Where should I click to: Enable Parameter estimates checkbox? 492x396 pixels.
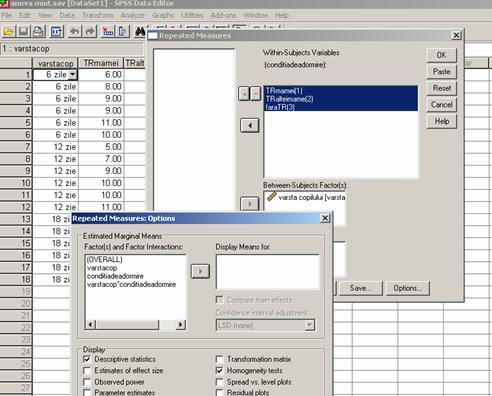click(87, 393)
